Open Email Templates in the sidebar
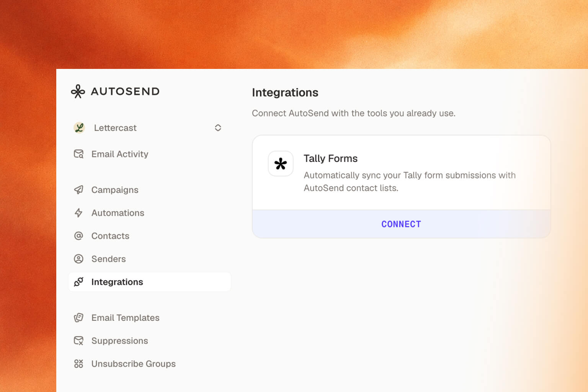The image size is (588, 392). pyautogui.click(x=149, y=318)
